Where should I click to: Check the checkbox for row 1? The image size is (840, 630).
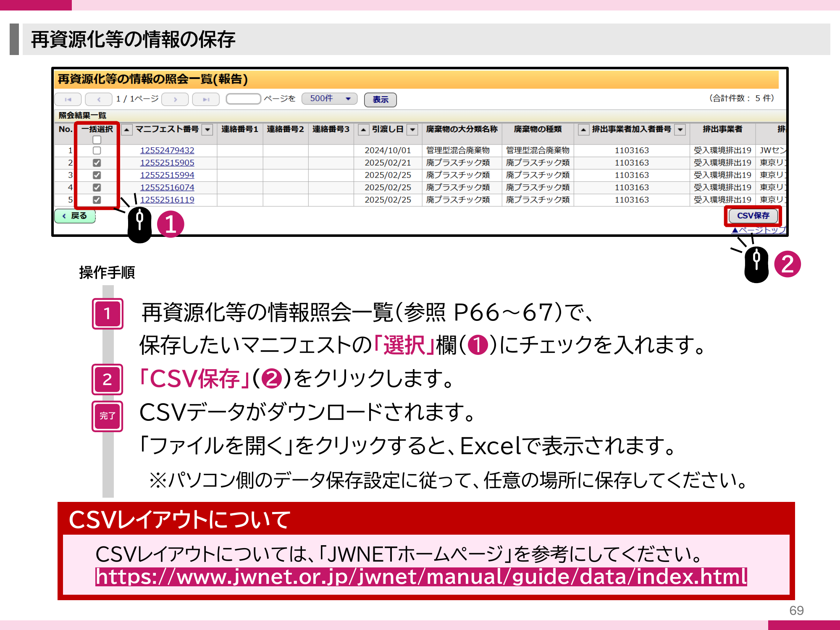[97, 150]
